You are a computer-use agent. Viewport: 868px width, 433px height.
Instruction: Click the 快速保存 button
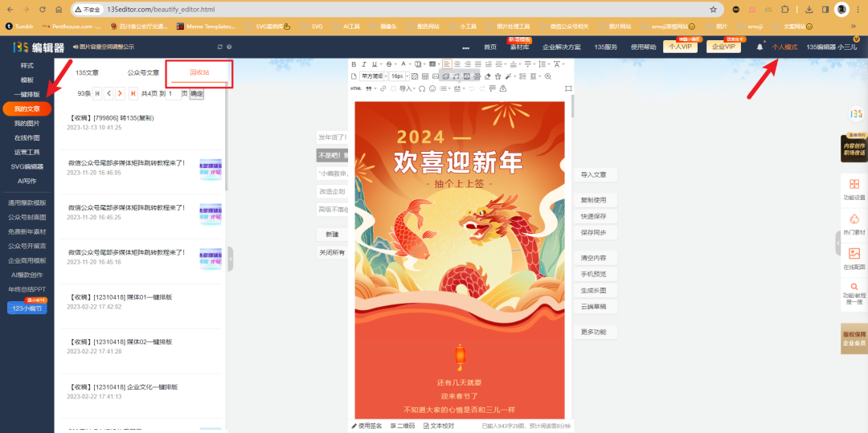coord(595,216)
